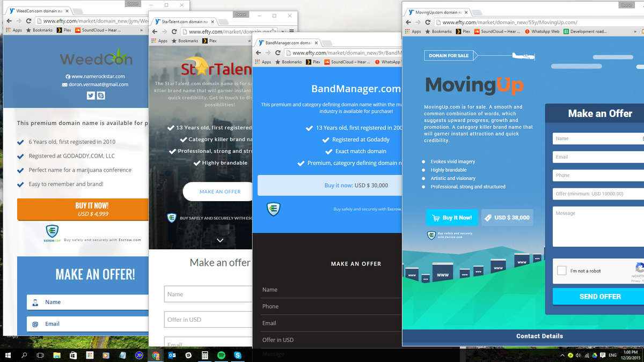Click Message box in MovingUp offer form
Viewport: 644px width, 362px height.
pyautogui.click(x=598, y=227)
